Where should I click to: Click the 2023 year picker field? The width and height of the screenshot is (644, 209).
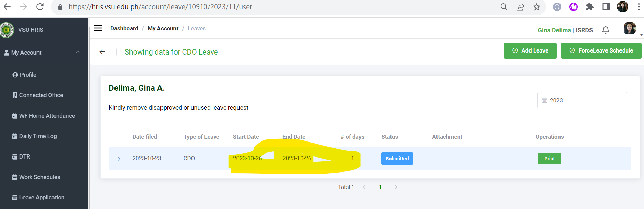pyautogui.click(x=582, y=100)
